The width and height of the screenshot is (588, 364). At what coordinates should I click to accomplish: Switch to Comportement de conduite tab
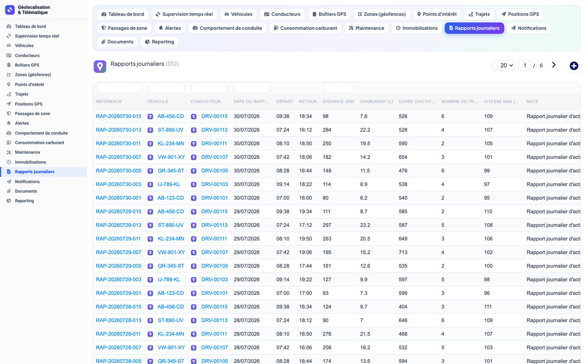(x=227, y=28)
